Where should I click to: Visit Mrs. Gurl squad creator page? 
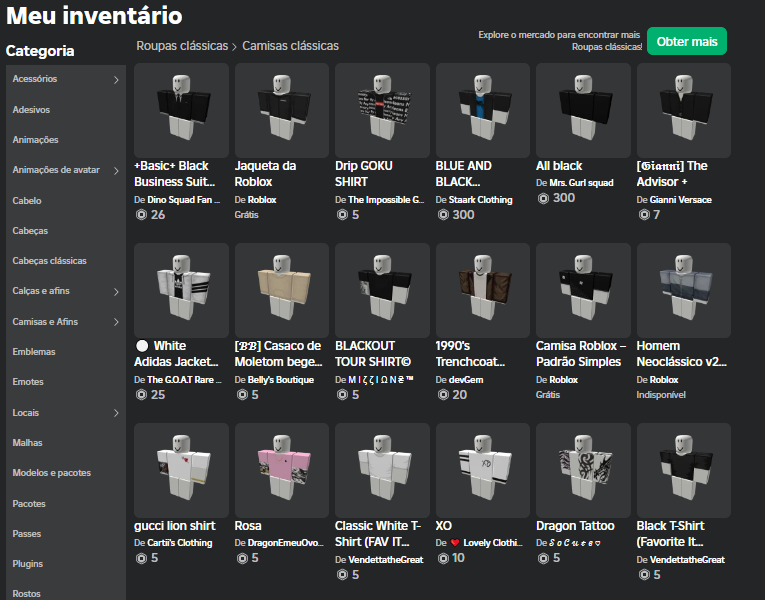pyautogui.click(x=581, y=183)
